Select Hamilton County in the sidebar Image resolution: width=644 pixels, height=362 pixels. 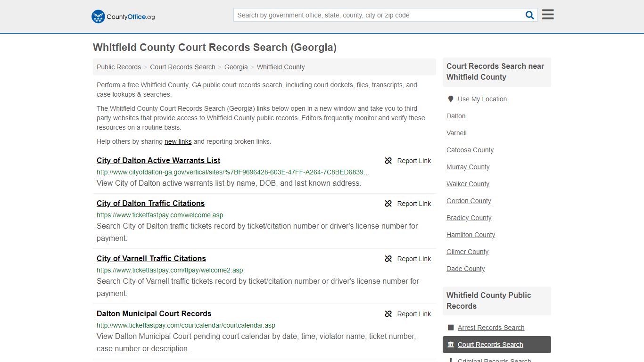[x=471, y=235]
